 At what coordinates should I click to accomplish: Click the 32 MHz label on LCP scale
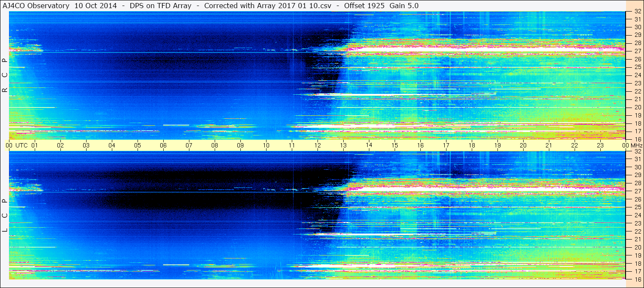pos(637,151)
